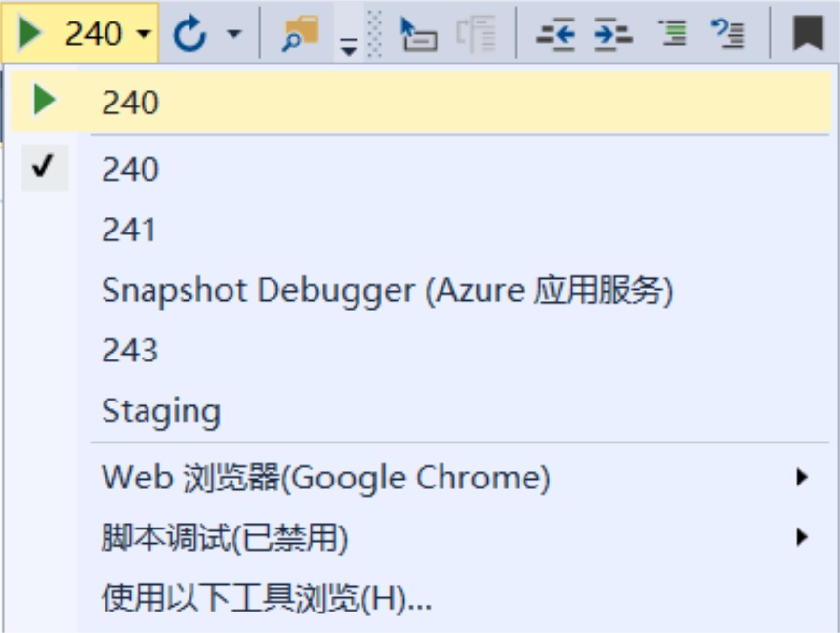Open the debug target dropdown arrow beside 240
840x633 pixels.
click(x=144, y=35)
